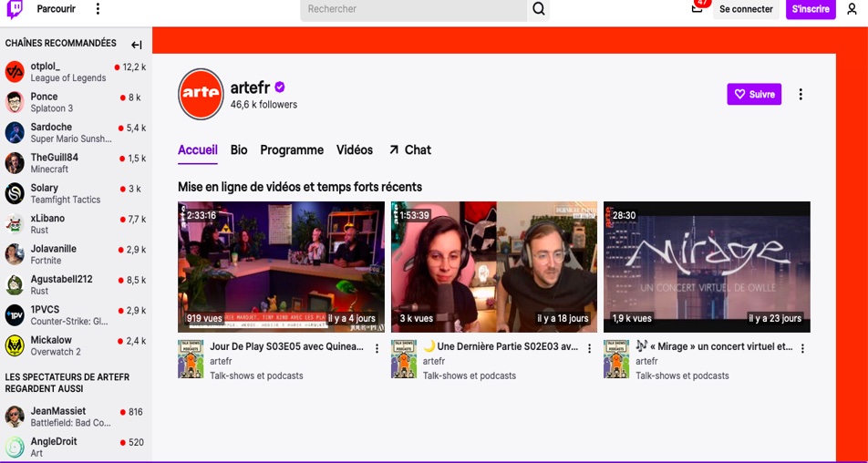Switch to the Vidéos tab

pyautogui.click(x=355, y=149)
